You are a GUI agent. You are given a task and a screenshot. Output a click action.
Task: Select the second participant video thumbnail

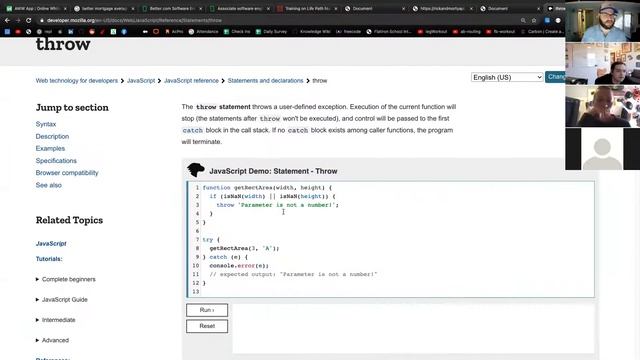[x=602, y=63]
